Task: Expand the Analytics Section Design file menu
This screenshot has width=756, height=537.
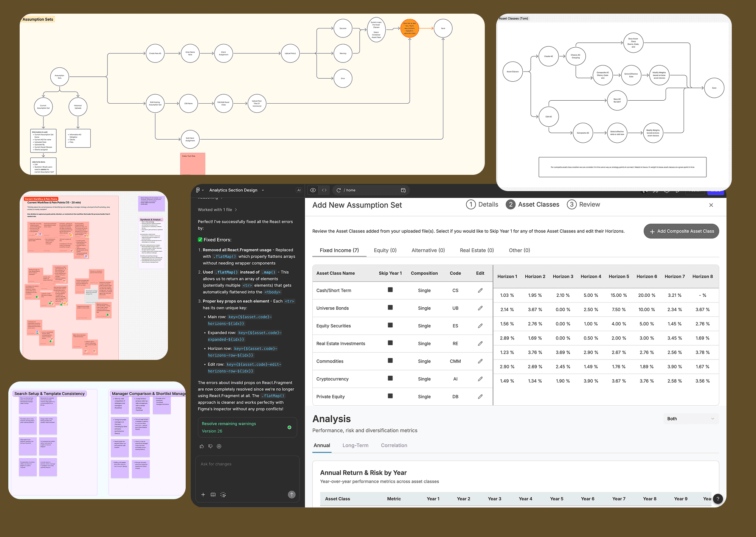Action: click(x=263, y=190)
